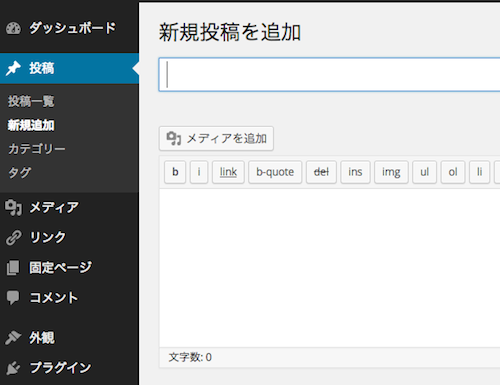Image resolution: width=500 pixels, height=385 pixels.
Task: Select 新規追加 submenu link
Action: 31,125
